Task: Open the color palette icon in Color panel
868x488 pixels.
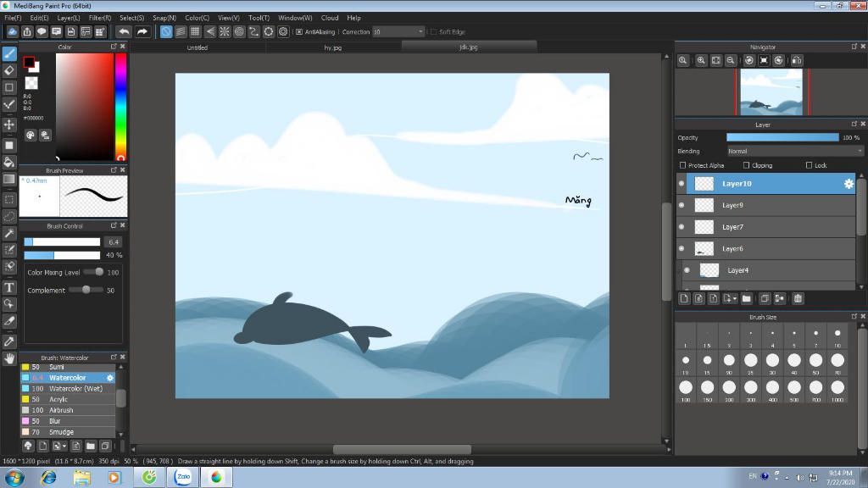Action: pos(31,135)
